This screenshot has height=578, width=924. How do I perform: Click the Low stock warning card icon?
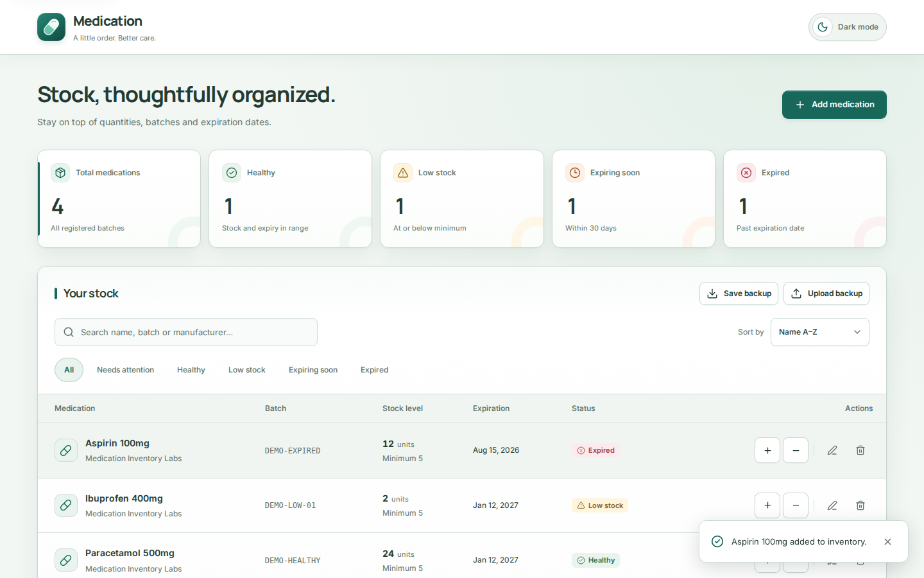pos(403,173)
